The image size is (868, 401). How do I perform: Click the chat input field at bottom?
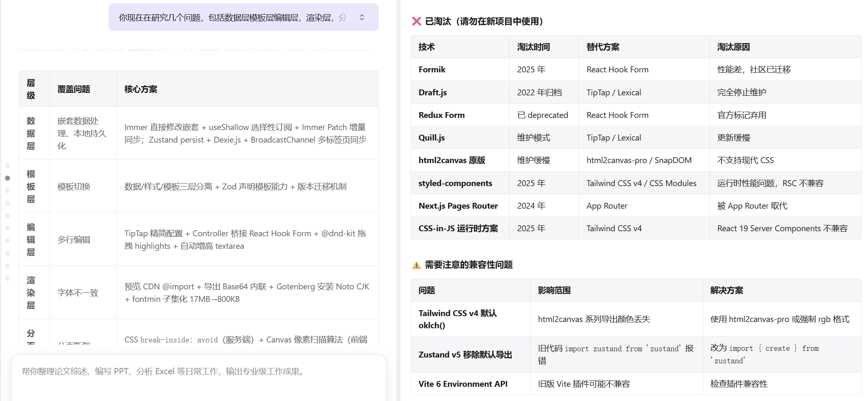198,371
